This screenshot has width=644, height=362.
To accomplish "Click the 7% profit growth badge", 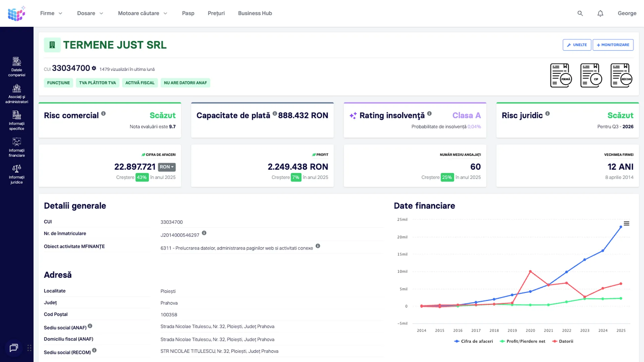I will (296, 177).
